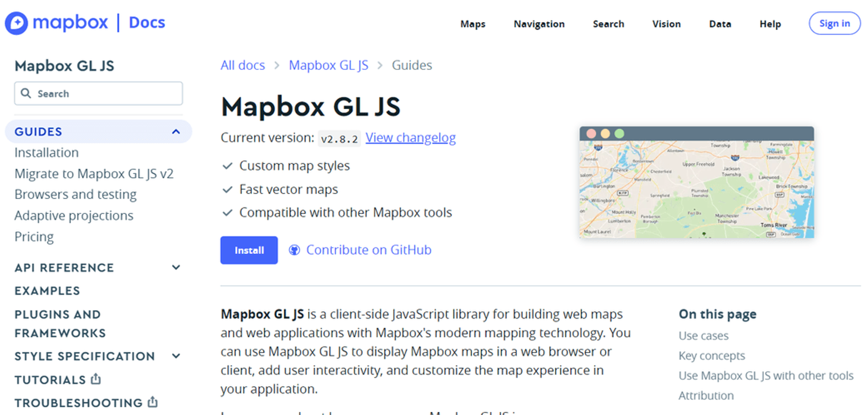Open the Search menu in top bar

(609, 24)
